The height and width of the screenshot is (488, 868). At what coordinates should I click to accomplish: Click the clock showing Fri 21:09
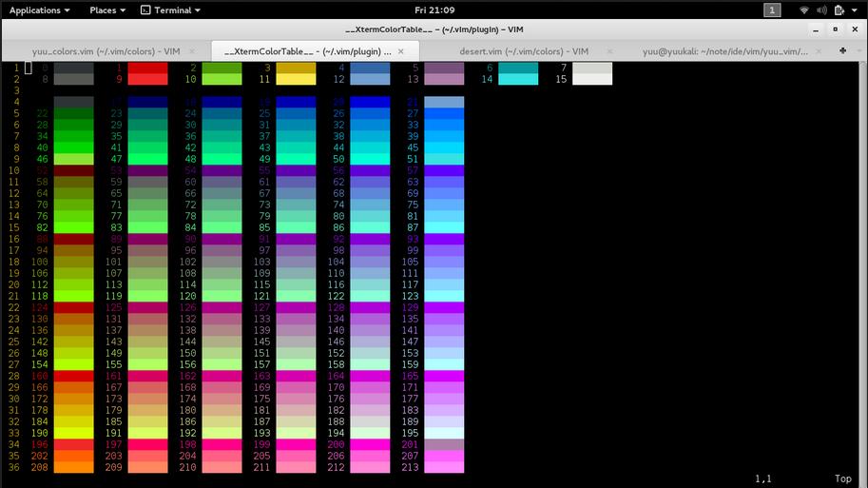point(434,10)
